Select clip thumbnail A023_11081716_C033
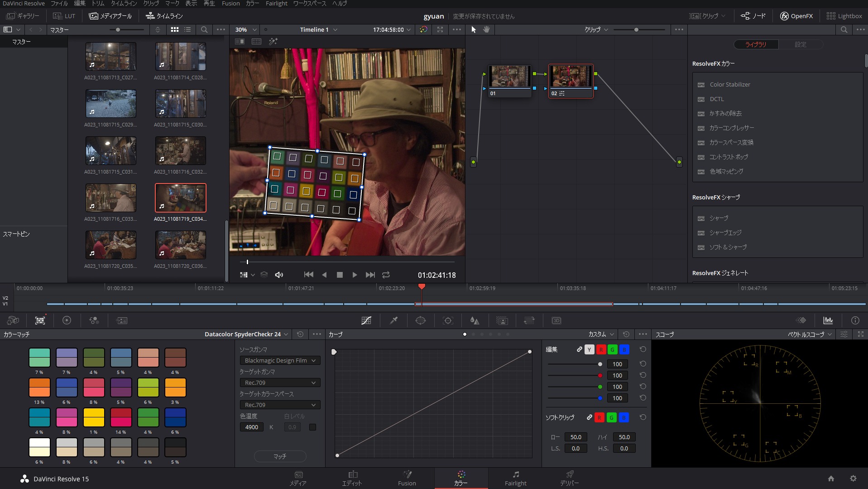 [110, 198]
